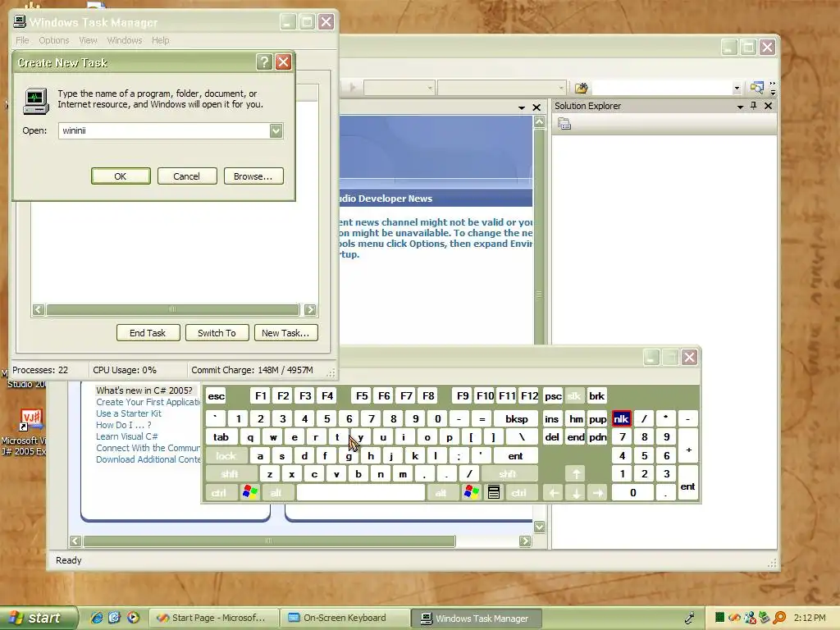840x630 pixels.
Task: Click the right arrow key on on-screen keyboard
Action: click(598, 492)
